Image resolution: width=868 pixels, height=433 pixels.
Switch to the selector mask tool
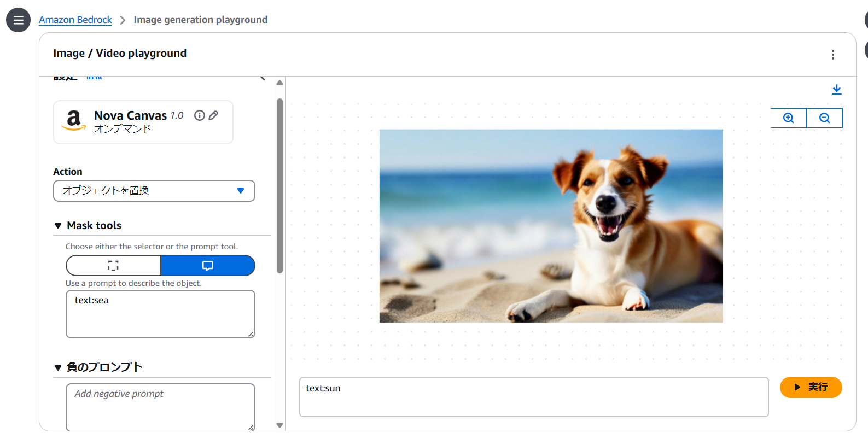(113, 266)
